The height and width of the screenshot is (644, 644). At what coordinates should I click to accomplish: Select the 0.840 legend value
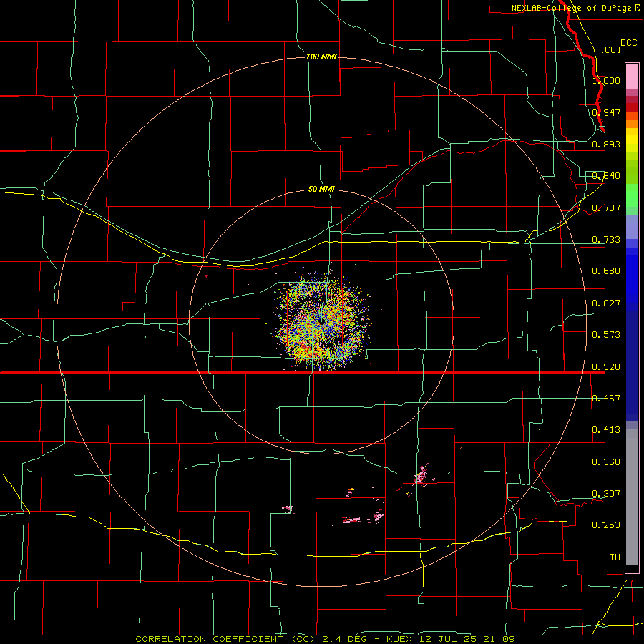(606, 176)
